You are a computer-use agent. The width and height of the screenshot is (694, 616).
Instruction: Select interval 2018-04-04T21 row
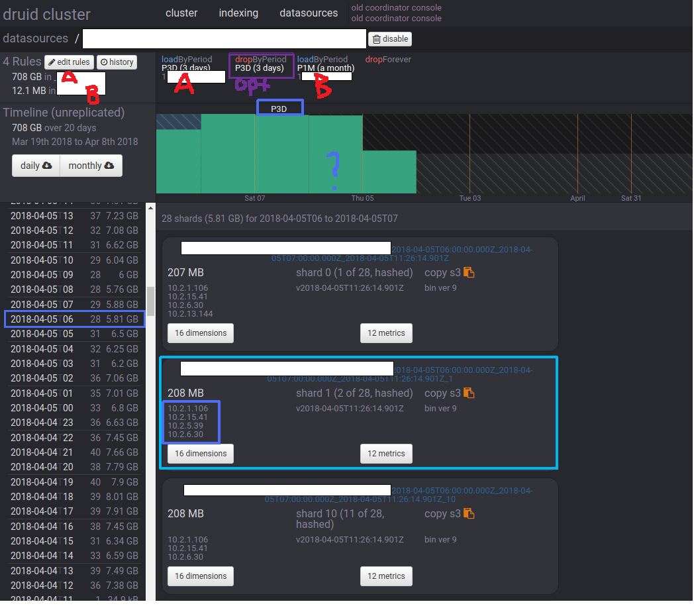coord(74,452)
